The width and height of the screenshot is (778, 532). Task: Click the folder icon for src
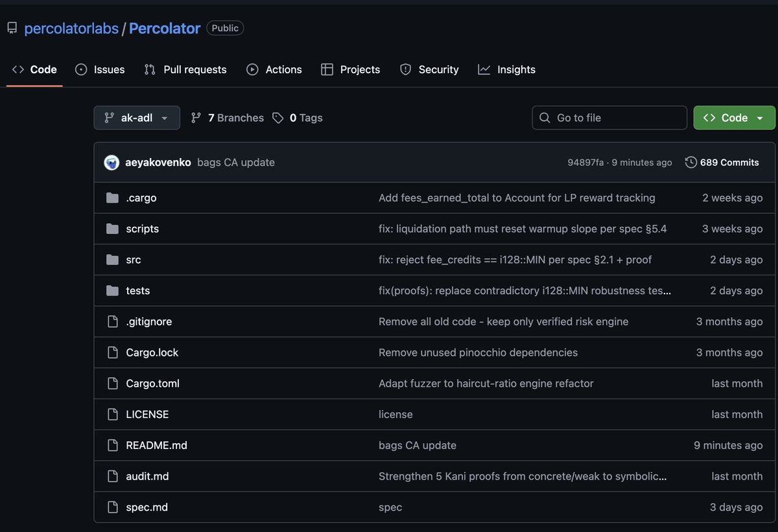(112, 260)
